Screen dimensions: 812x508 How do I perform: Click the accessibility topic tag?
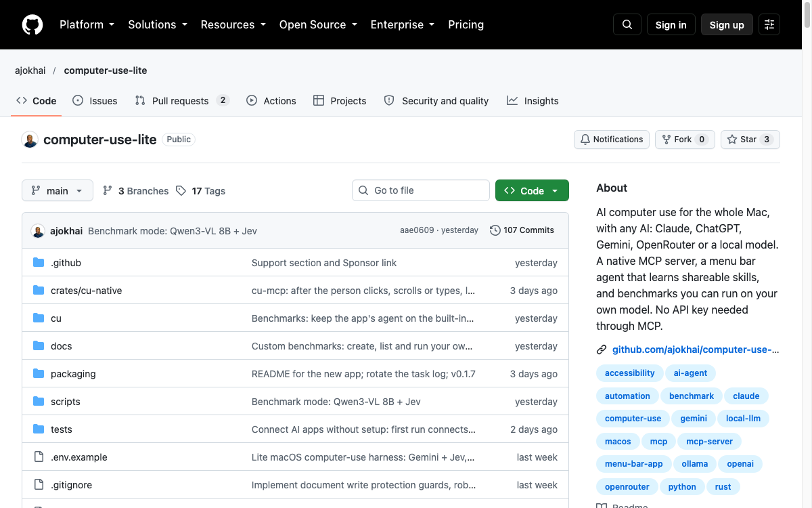coord(630,373)
